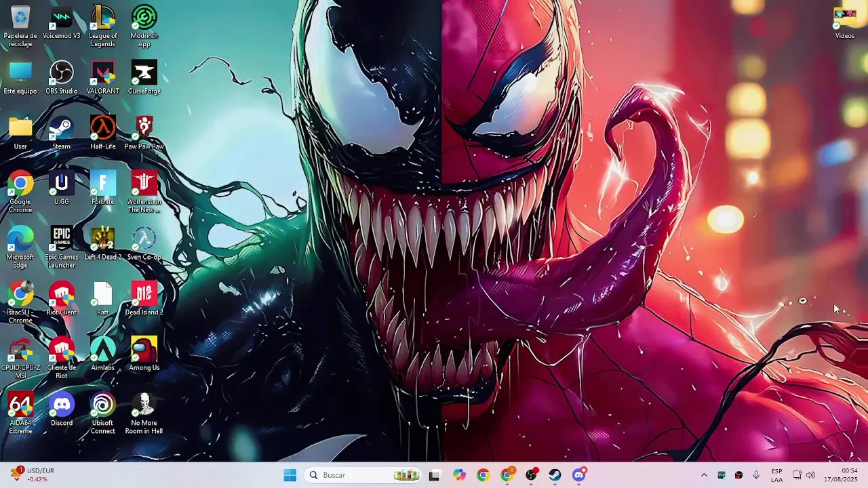This screenshot has width=868, height=488.
Task: Select the Among Us desktop icon
Action: [144, 354]
